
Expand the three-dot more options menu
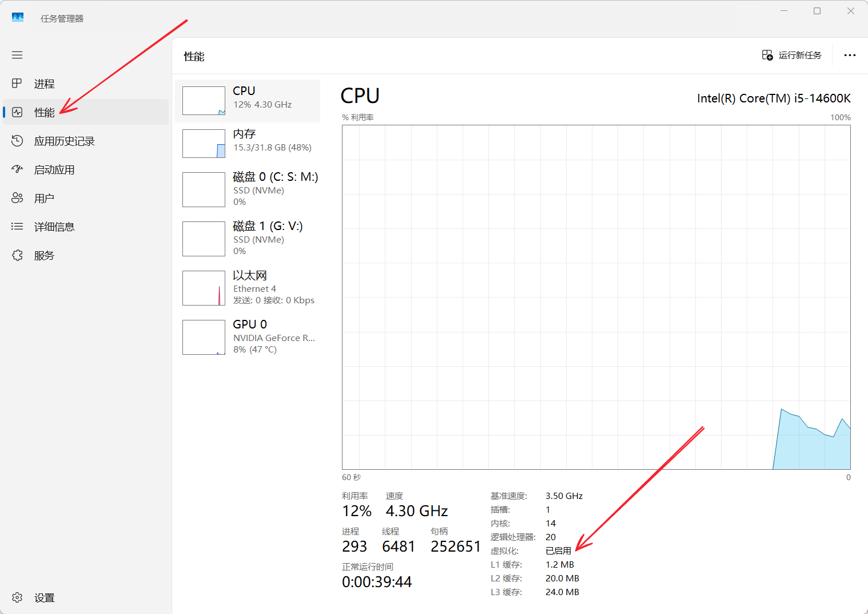click(850, 55)
